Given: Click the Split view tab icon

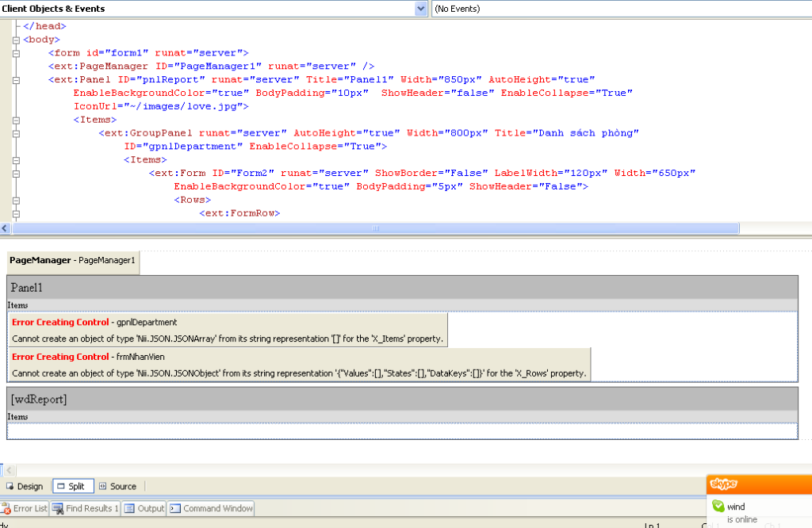Looking at the screenshot, I should click(61, 486).
